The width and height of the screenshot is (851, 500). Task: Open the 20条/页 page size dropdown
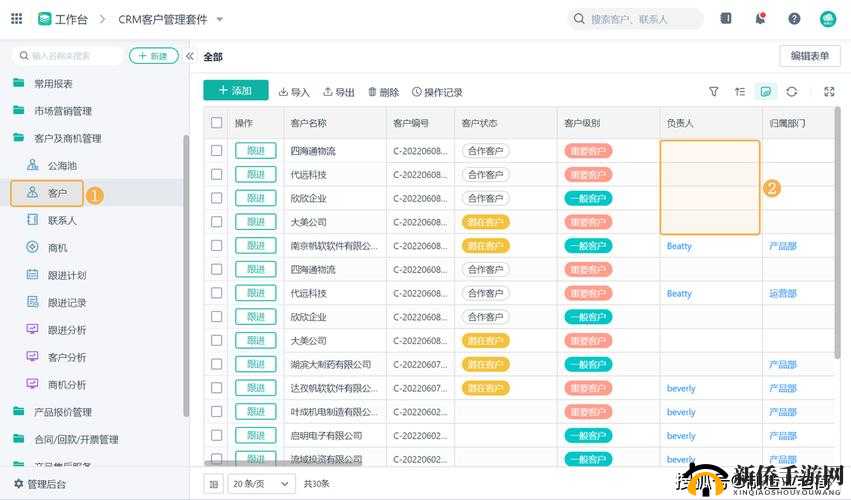pyautogui.click(x=261, y=484)
